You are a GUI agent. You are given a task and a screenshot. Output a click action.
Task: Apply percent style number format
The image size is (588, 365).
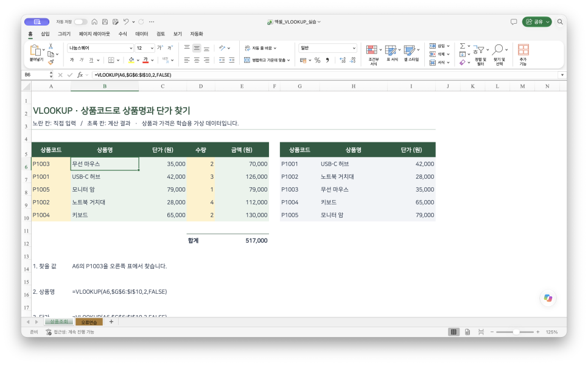(317, 60)
